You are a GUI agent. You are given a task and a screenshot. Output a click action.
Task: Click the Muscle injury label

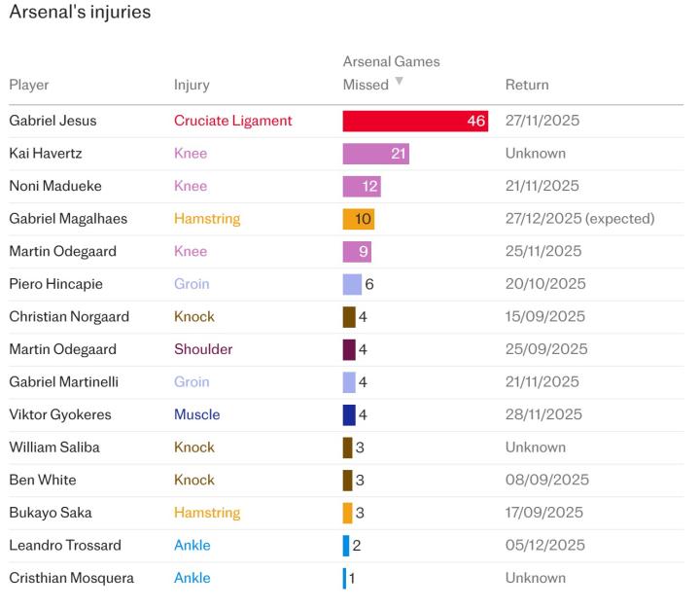196,414
